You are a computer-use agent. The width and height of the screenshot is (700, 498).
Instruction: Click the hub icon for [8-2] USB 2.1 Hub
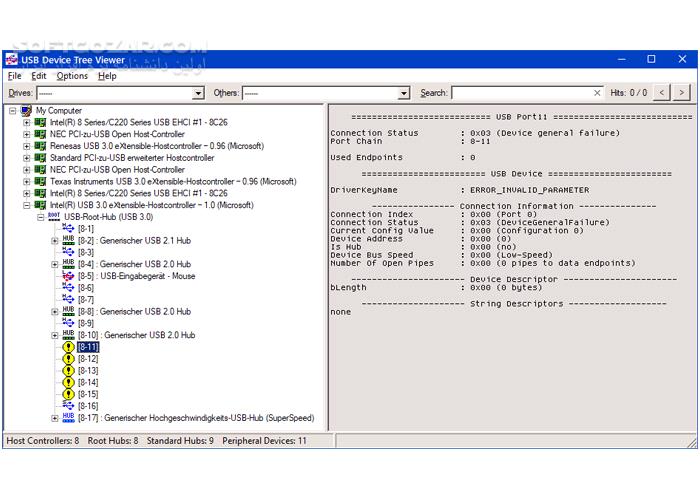[68, 241]
